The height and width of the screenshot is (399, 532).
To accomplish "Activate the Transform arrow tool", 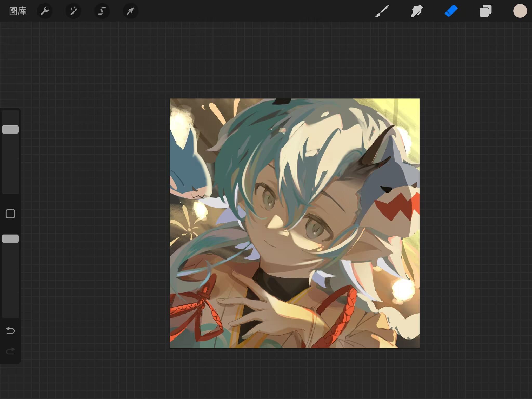I will coord(130,11).
